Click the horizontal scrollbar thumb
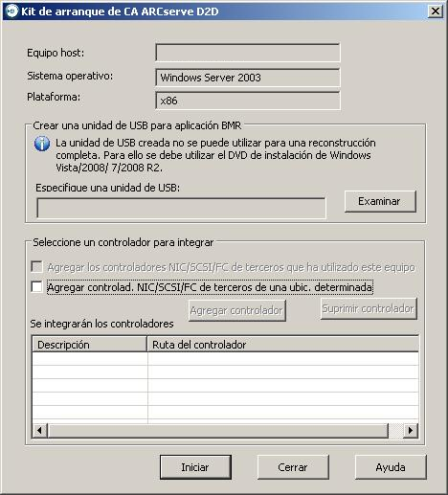This screenshot has width=448, height=495. pyautogui.click(x=218, y=431)
